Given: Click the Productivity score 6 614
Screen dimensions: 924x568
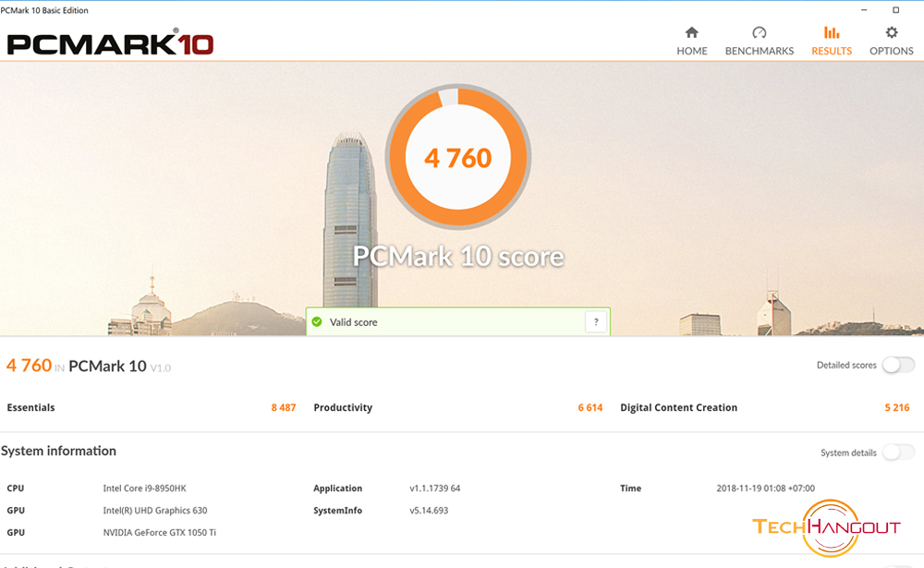Looking at the screenshot, I should pyautogui.click(x=590, y=407).
